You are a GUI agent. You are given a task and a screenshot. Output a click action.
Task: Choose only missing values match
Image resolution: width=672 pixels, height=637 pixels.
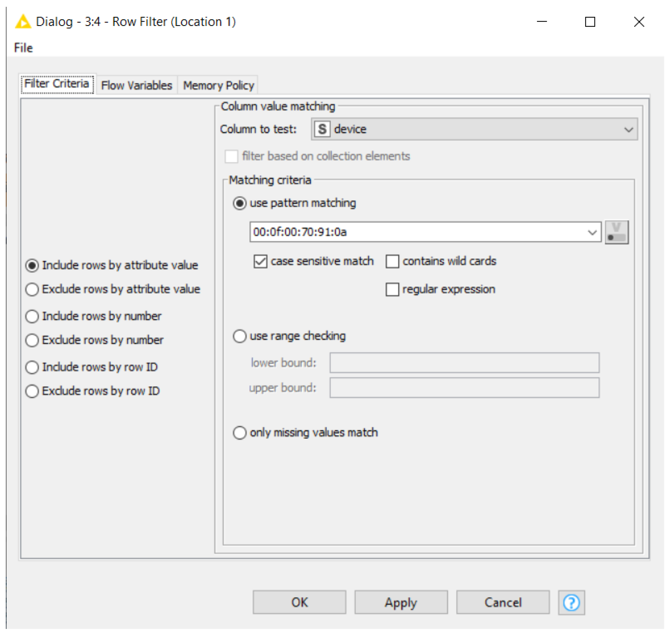tap(240, 433)
